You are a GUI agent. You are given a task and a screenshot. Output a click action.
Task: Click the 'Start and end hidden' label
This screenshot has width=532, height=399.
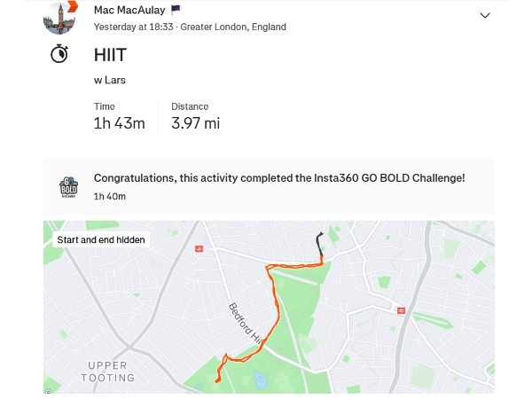click(x=101, y=240)
